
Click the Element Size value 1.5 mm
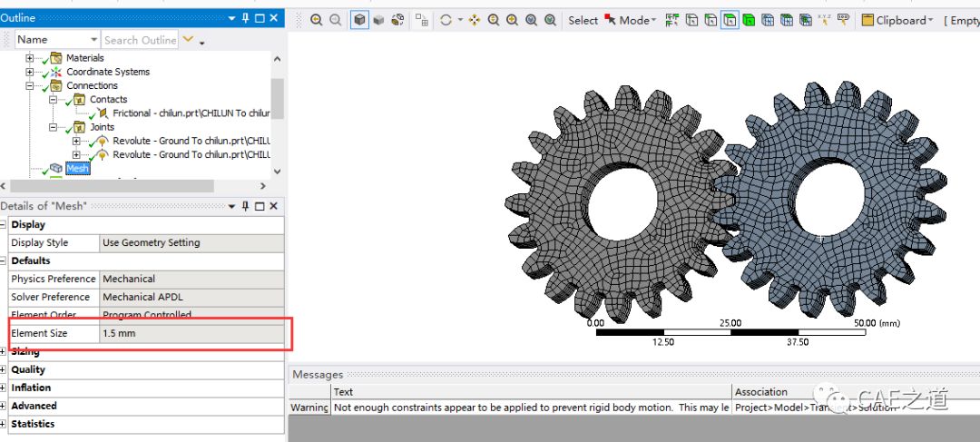[x=191, y=333]
